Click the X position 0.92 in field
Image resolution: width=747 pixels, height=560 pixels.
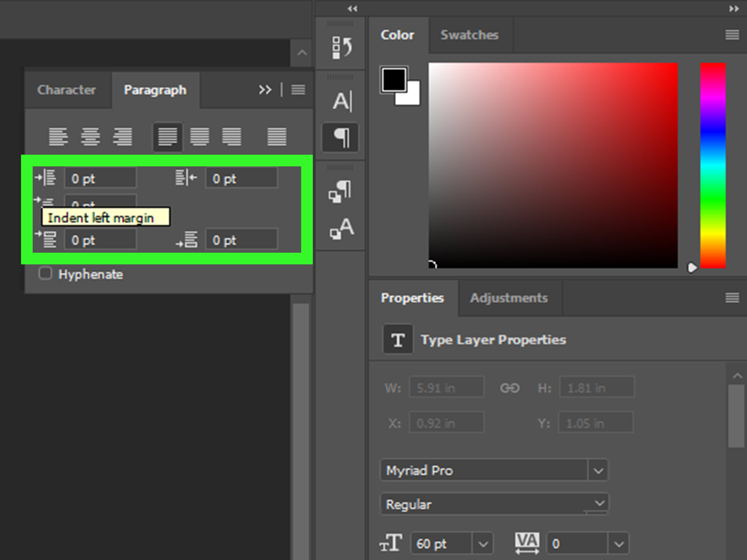(447, 422)
